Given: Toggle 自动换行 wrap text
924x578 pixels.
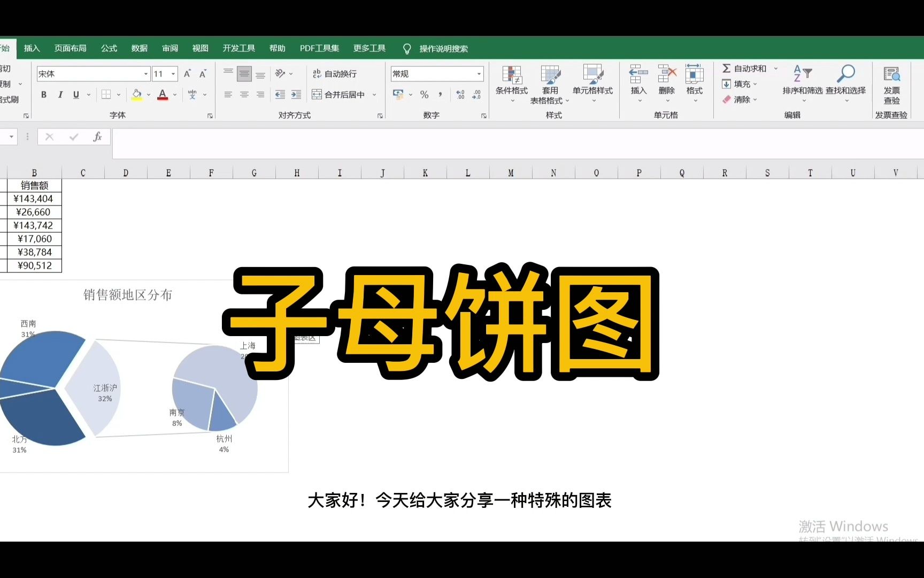Looking at the screenshot, I should coord(335,74).
